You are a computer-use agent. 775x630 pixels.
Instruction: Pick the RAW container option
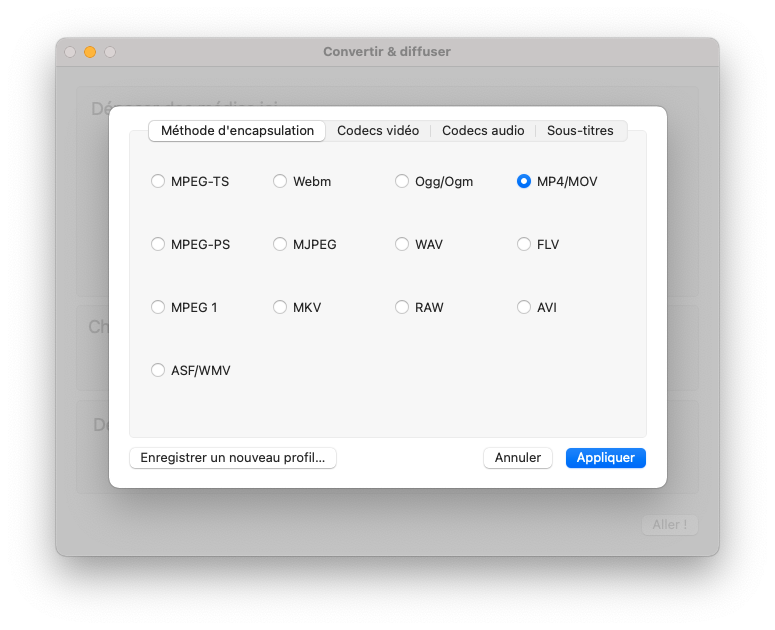point(402,307)
